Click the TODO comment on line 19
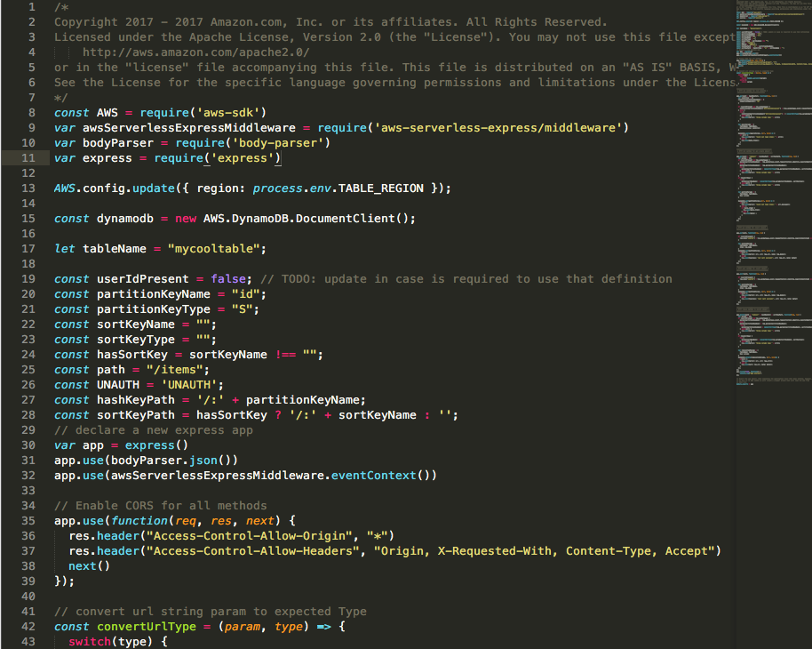 coord(466,279)
